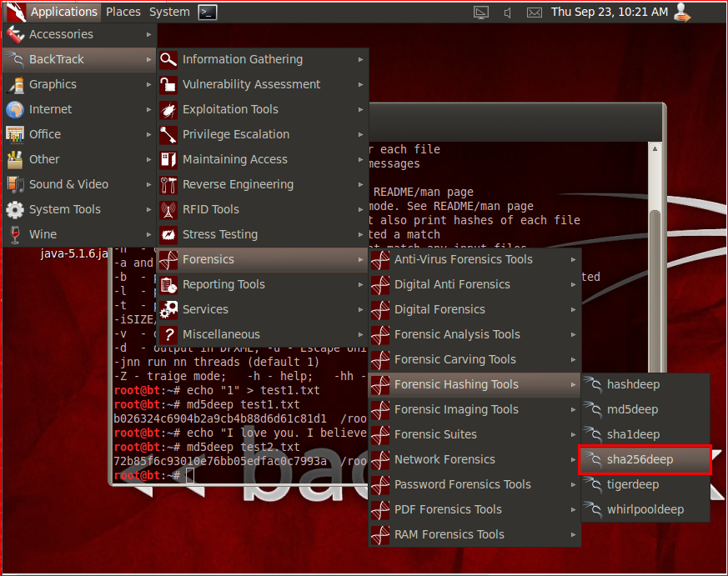Expand the Accessories submenu arrow
This screenshot has width=728, height=576.
(x=148, y=34)
